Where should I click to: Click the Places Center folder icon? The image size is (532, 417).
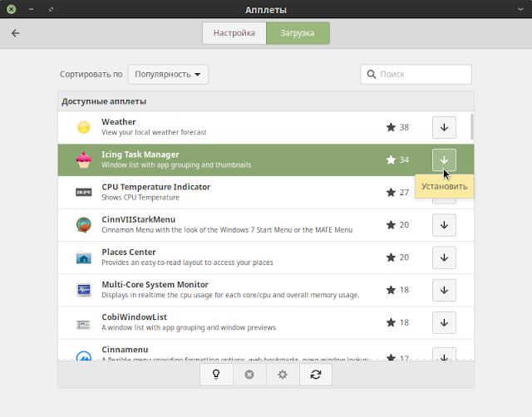pos(83,258)
